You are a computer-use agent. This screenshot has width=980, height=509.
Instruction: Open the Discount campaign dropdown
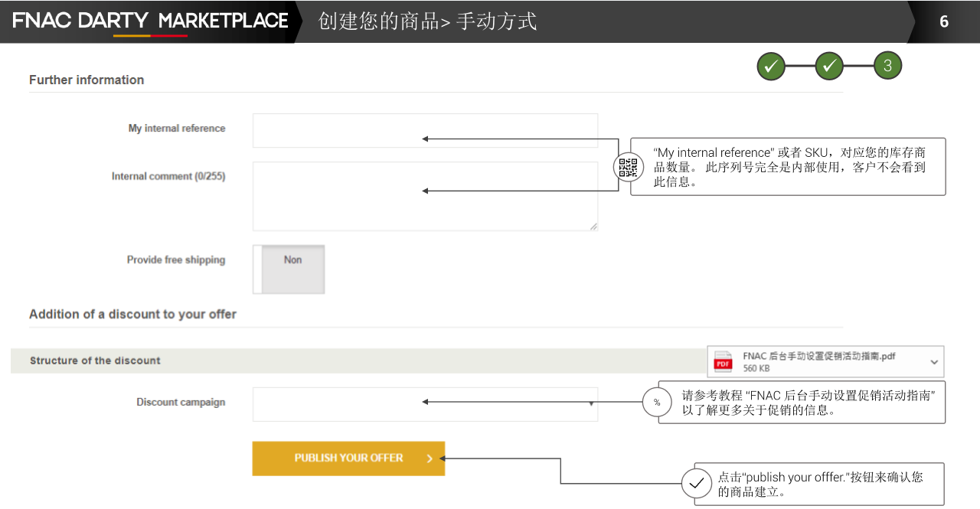(x=425, y=404)
